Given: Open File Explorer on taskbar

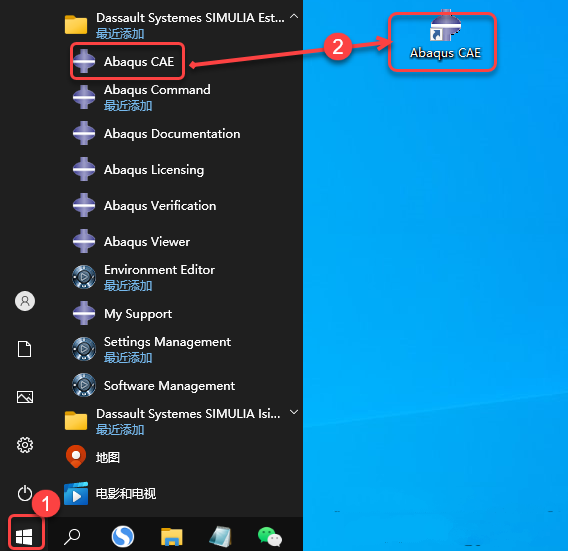Looking at the screenshot, I should pyautogui.click(x=172, y=537).
